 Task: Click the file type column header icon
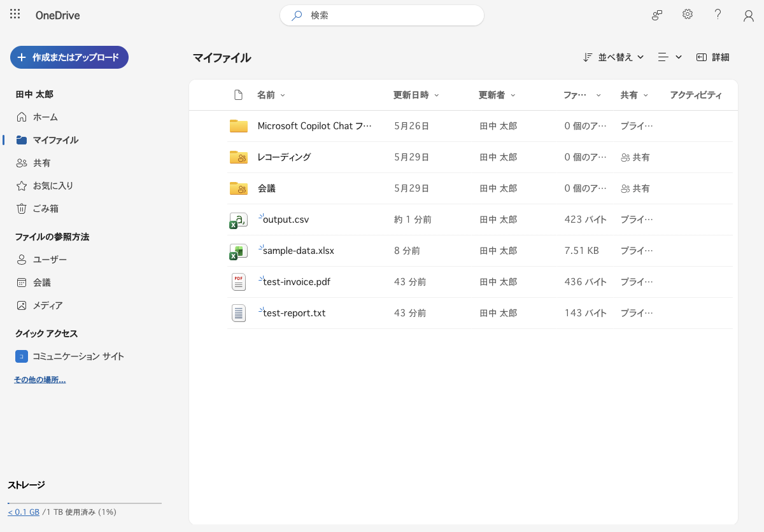tap(239, 95)
